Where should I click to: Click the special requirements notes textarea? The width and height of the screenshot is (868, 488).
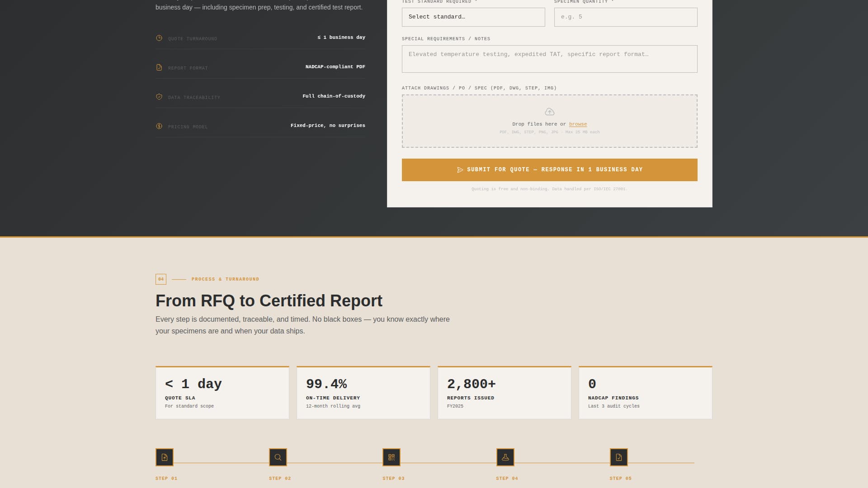[549, 59]
